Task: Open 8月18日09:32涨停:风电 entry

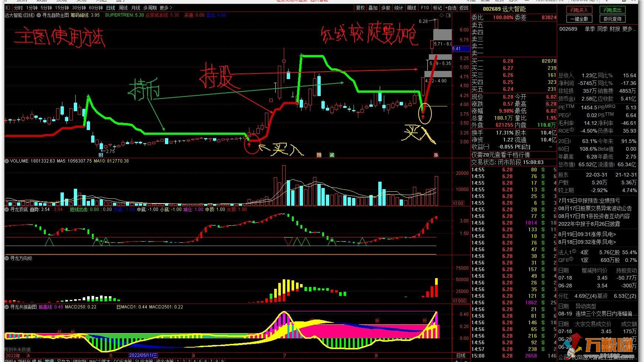Action: pyautogui.click(x=587, y=242)
